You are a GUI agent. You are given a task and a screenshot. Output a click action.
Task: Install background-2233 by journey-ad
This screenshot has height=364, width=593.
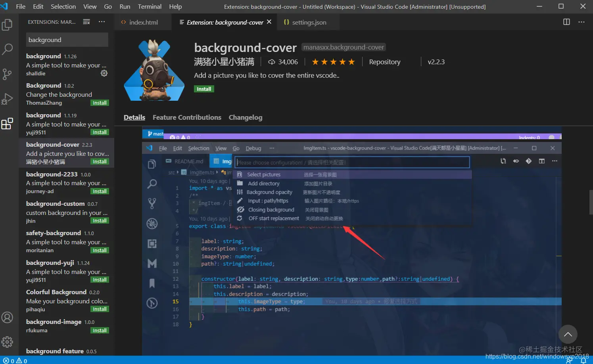click(x=100, y=191)
